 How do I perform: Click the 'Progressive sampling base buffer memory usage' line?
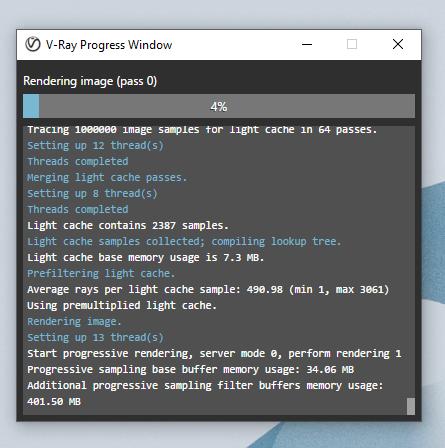[190, 370]
